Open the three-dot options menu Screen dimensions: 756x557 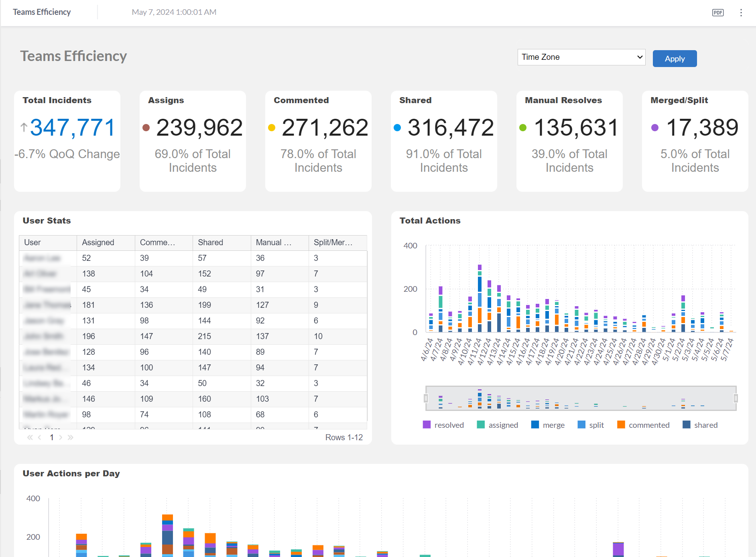740,12
